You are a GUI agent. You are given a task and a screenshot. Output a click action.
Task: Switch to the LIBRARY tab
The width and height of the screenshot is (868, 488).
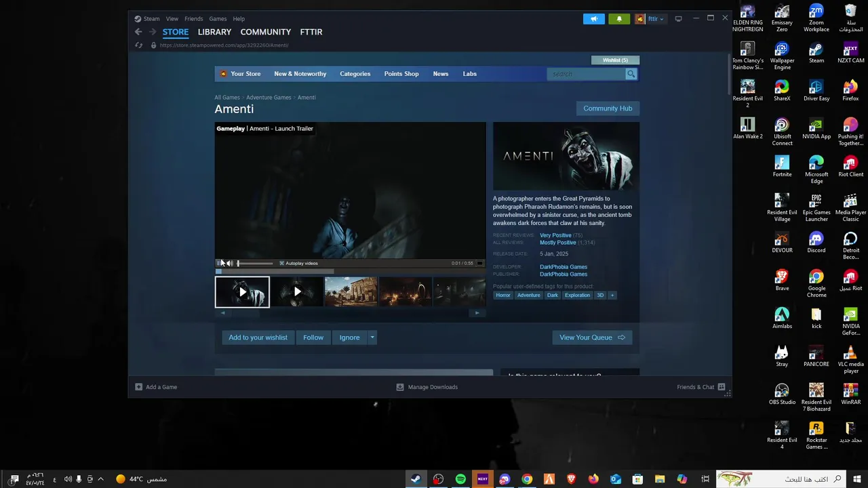[x=214, y=32]
